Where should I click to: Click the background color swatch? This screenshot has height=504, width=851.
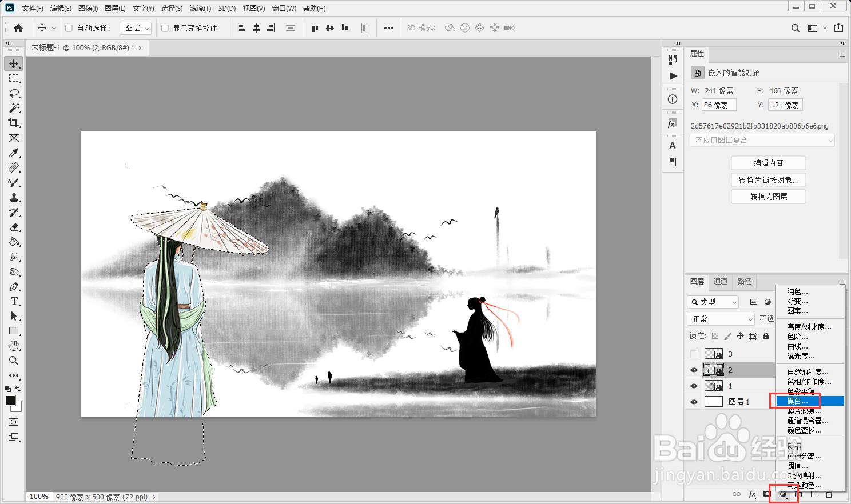click(18, 408)
